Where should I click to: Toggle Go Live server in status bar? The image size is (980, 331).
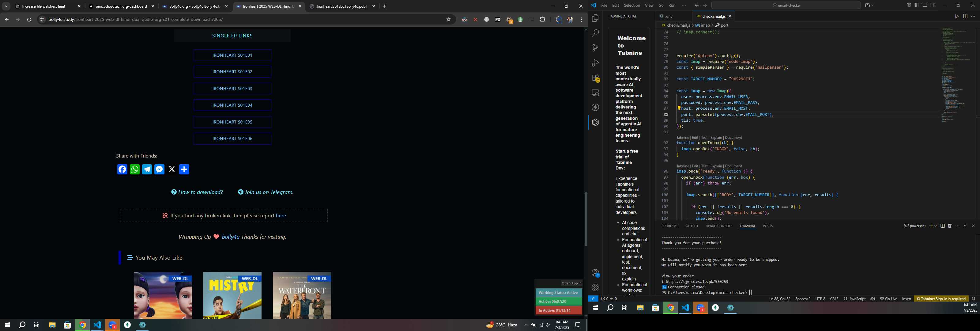pos(889,299)
